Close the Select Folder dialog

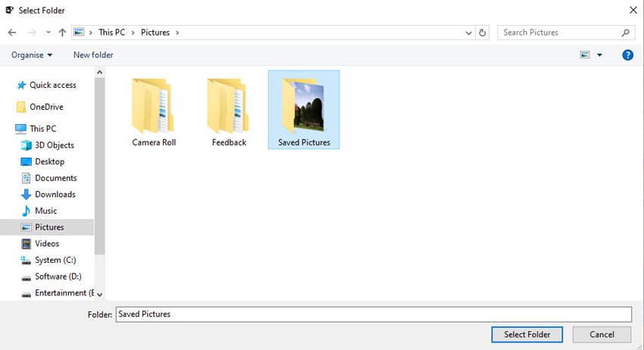pos(633,11)
